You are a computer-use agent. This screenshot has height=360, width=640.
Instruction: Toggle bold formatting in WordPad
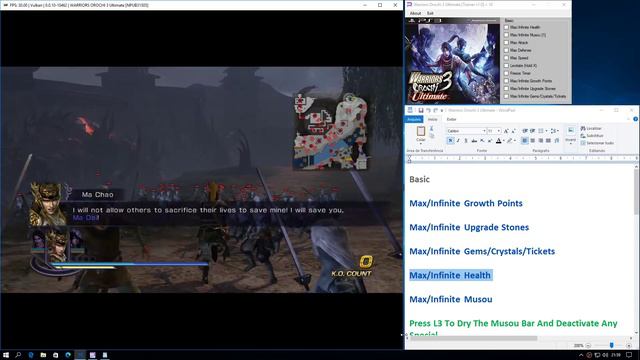click(x=451, y=140)
